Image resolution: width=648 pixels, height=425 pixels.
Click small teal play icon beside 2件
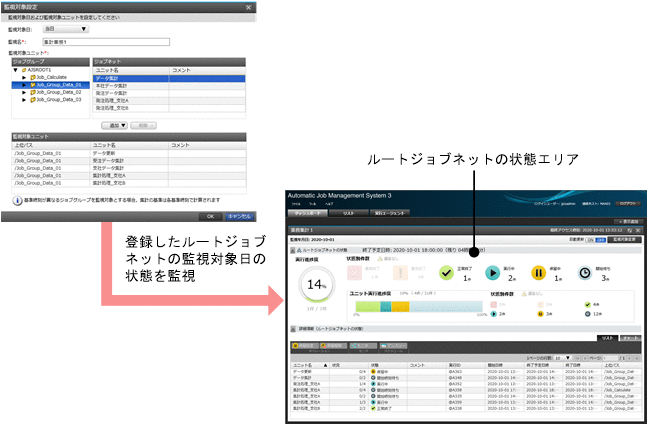[493, 314]
